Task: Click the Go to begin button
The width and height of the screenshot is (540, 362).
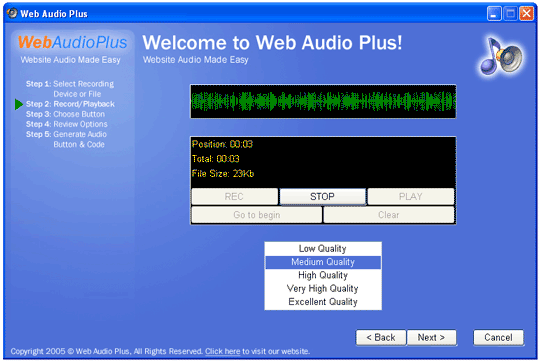Action: click(x=257, y=215)
